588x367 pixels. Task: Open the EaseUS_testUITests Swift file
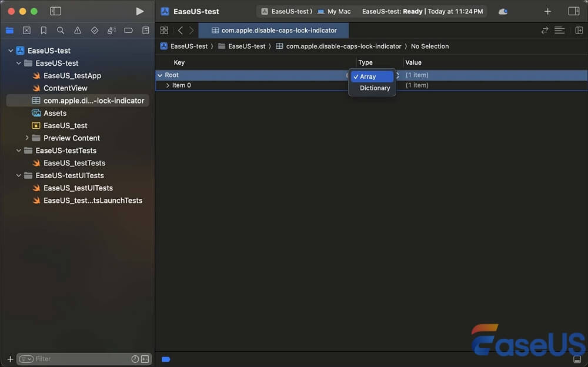pyautogui.click(x=78, y=188)
